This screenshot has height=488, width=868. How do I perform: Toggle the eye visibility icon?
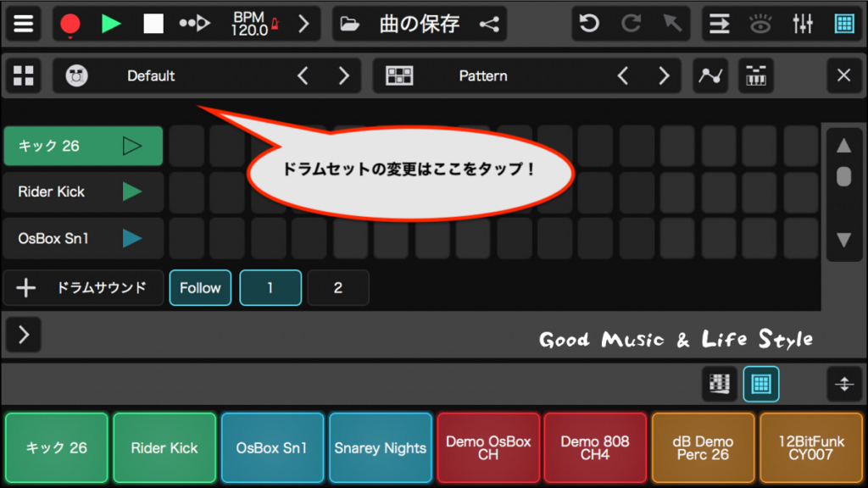pyautogui.click(x=760, y=24)
